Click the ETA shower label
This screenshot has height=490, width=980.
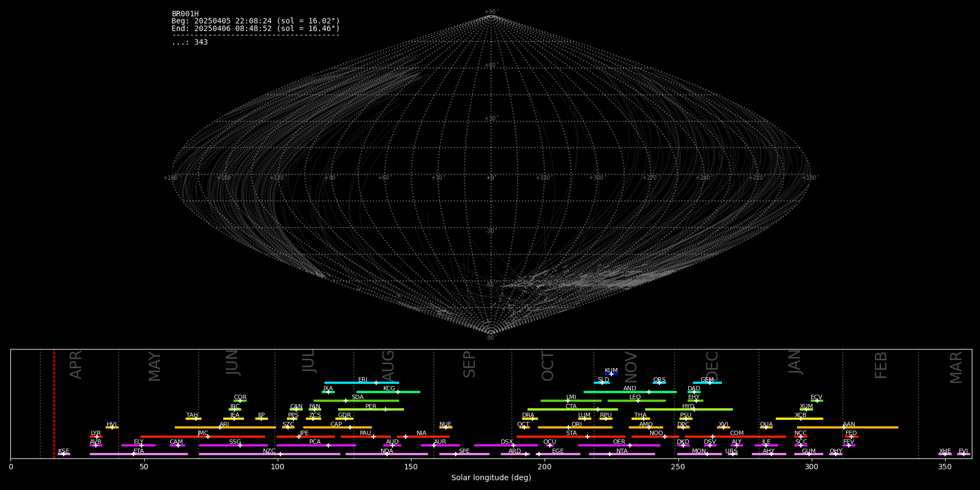pos(139,451)
